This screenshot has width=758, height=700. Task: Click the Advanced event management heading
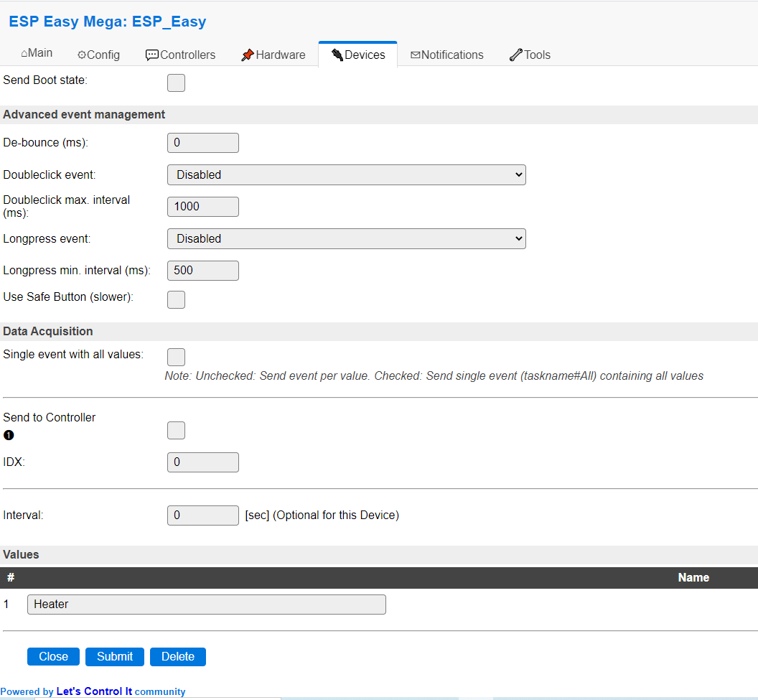tap(84, 115)
